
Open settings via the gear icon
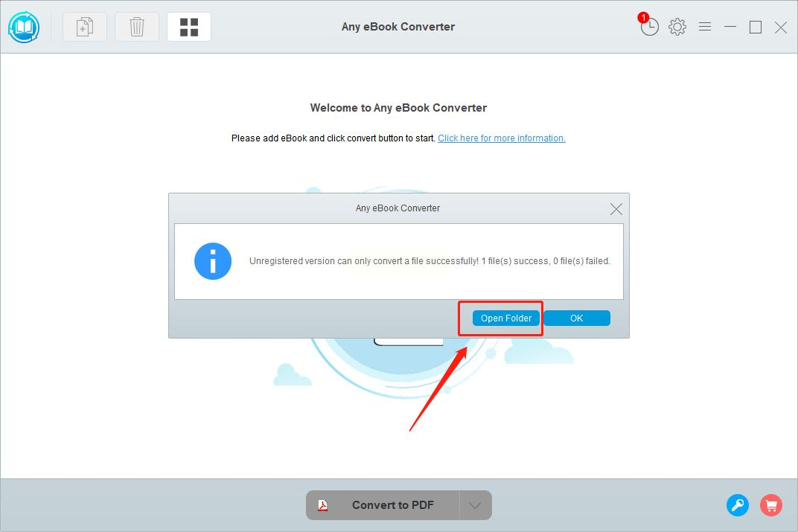[677, 27]
